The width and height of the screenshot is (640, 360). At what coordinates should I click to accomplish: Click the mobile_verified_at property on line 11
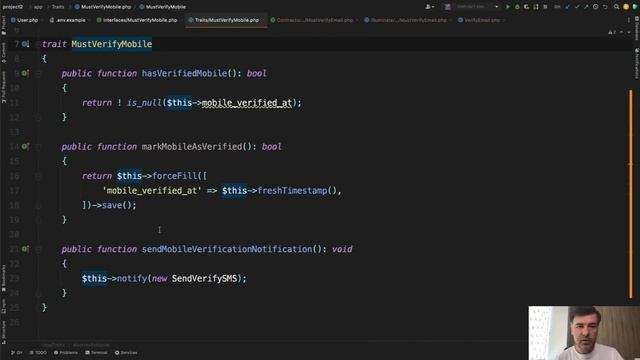(247, 103)
